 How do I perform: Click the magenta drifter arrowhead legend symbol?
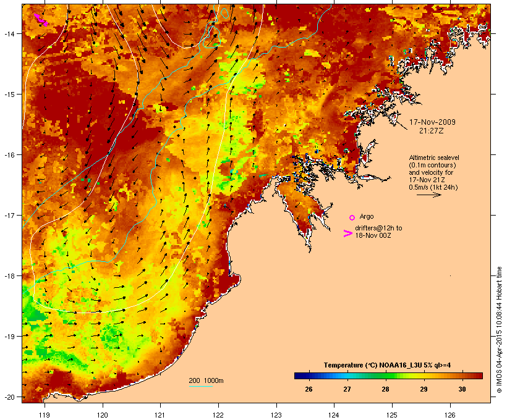tap(347, 233)
